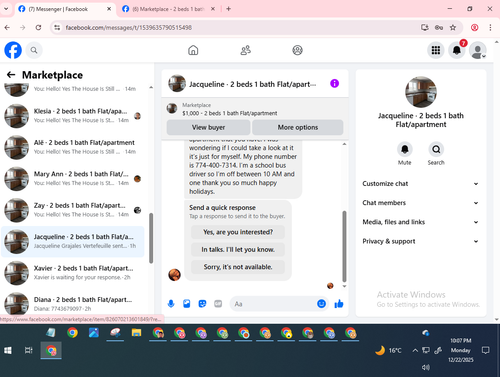Open the Mary Ann conversation

(73, 178)
